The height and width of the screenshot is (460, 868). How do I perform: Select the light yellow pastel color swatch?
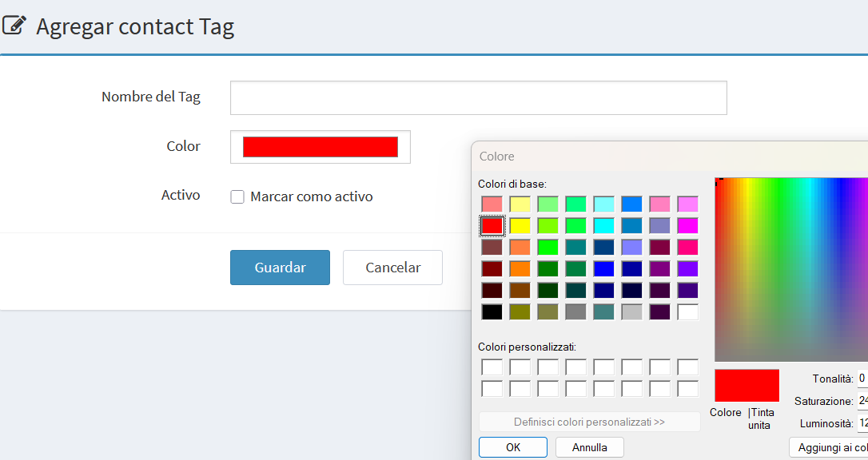pyautogui.click(x=520, y=204)
